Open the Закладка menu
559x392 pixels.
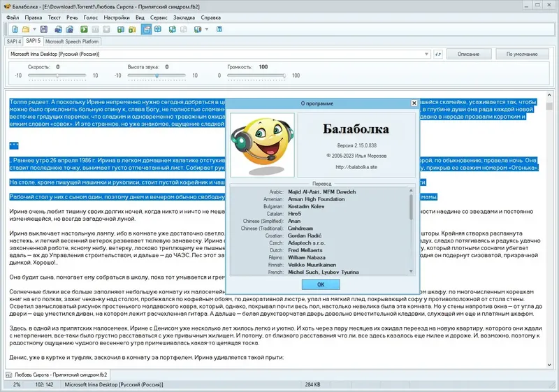(184, 17)
